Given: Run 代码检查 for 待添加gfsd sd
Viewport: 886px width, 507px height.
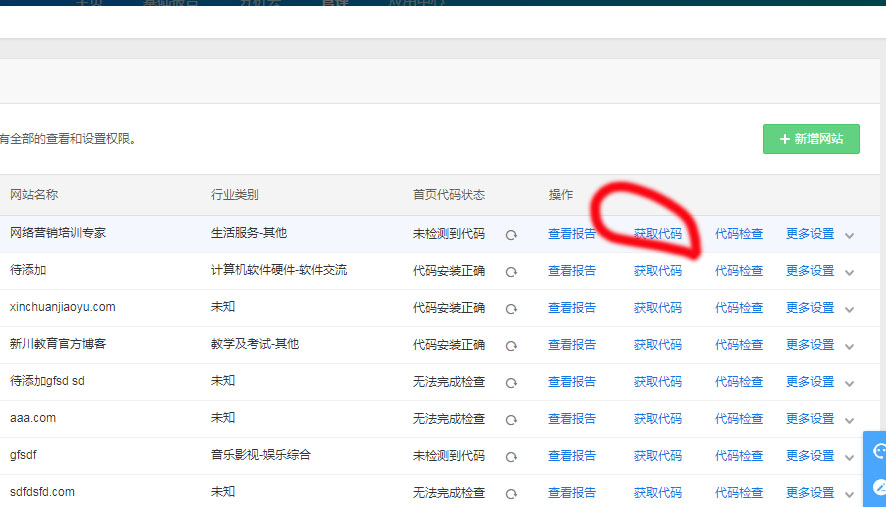Looking at the screenshot, I should (x=739, y=382).
